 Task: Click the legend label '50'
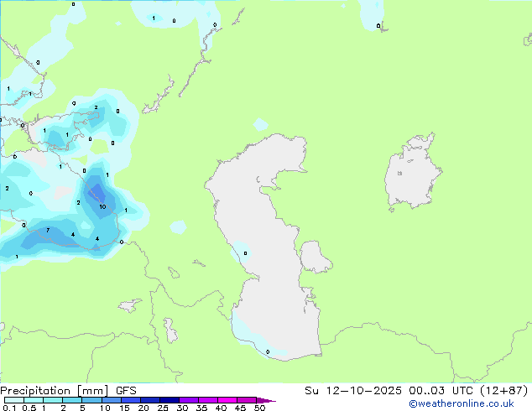click(260, 408)
